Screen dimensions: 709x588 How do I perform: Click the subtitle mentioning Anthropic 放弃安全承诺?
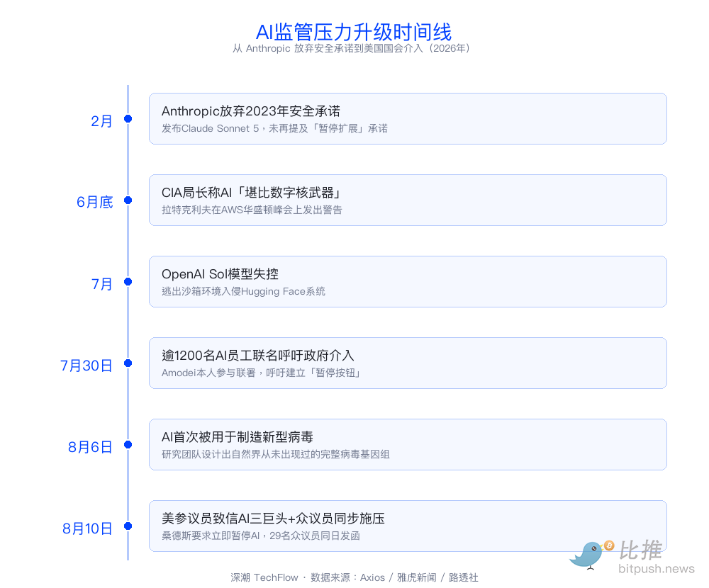tap(352, 48)
